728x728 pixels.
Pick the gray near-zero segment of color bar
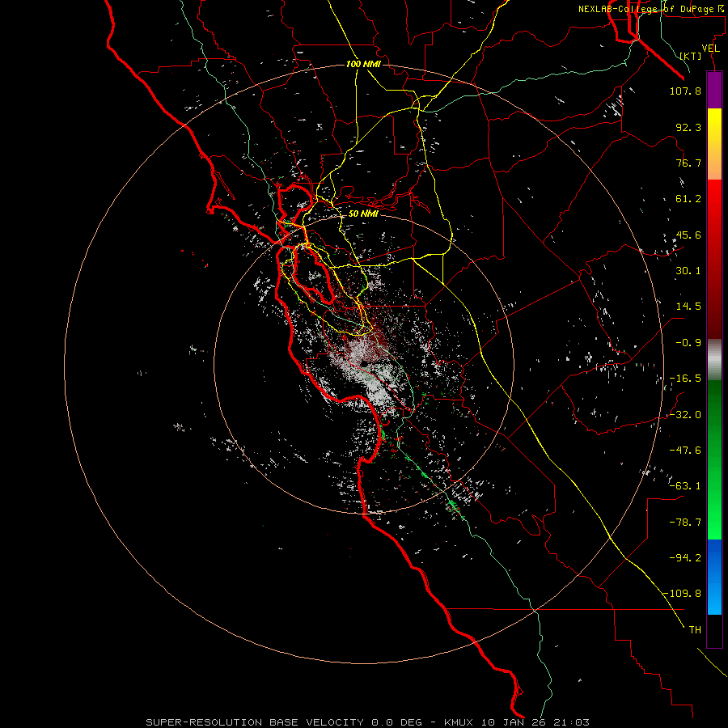pyautogui.click(x=714, y=360)
